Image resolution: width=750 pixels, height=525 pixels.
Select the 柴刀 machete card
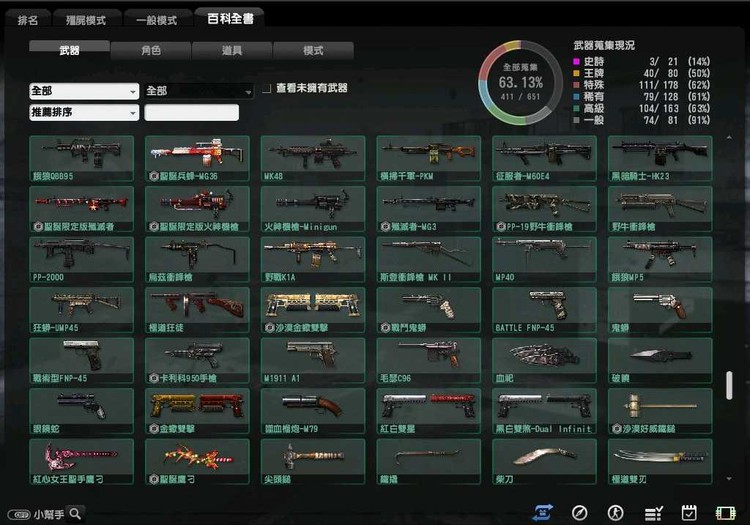544,461
